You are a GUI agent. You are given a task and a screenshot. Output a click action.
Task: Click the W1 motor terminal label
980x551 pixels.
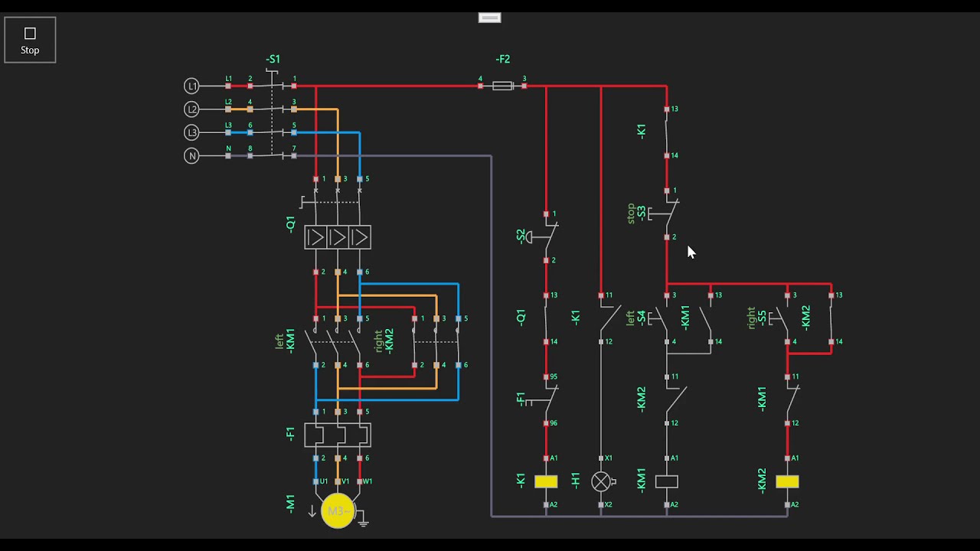(367, 481)
